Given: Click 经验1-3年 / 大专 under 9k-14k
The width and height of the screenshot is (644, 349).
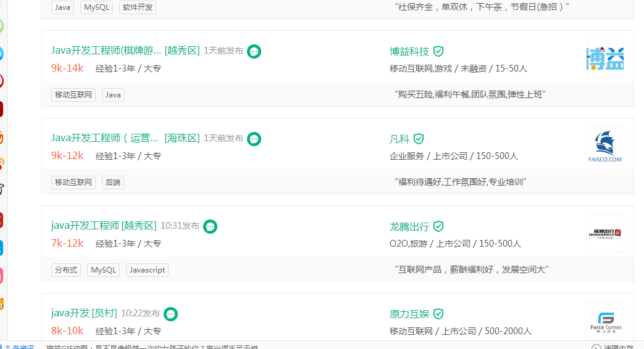Looking at the screenshot, I should (x=128, y=68).
